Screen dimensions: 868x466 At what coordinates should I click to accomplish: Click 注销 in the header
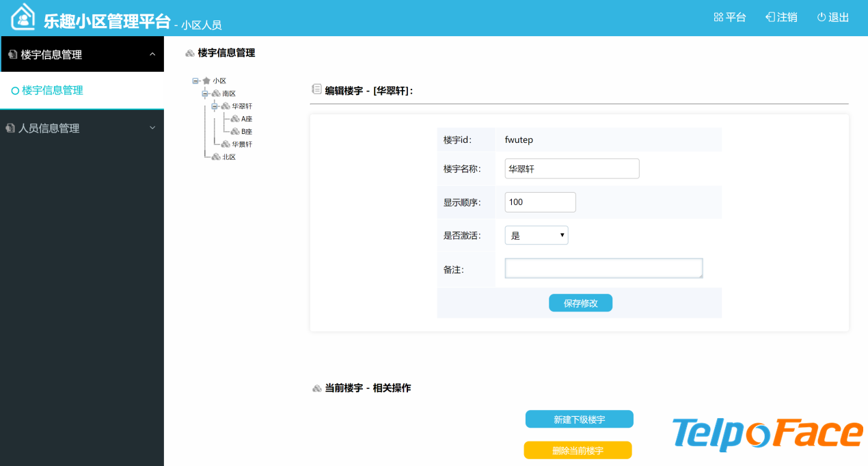[x=781, y=18]
